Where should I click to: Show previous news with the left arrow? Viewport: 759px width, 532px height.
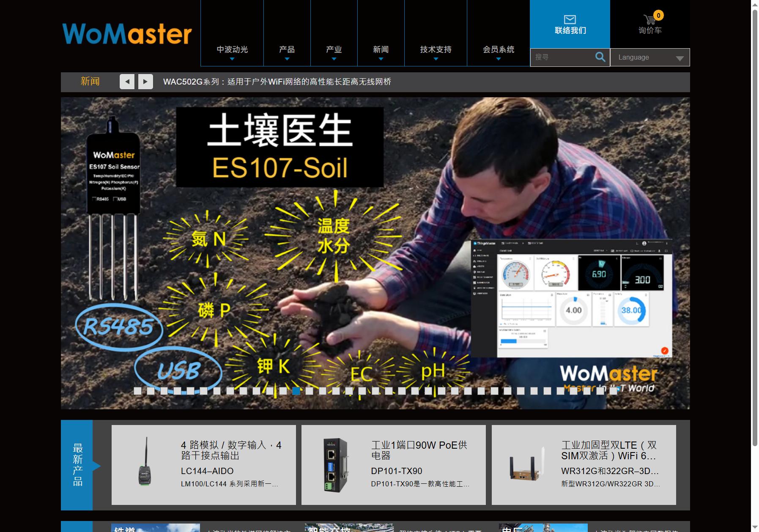point(127,82)
